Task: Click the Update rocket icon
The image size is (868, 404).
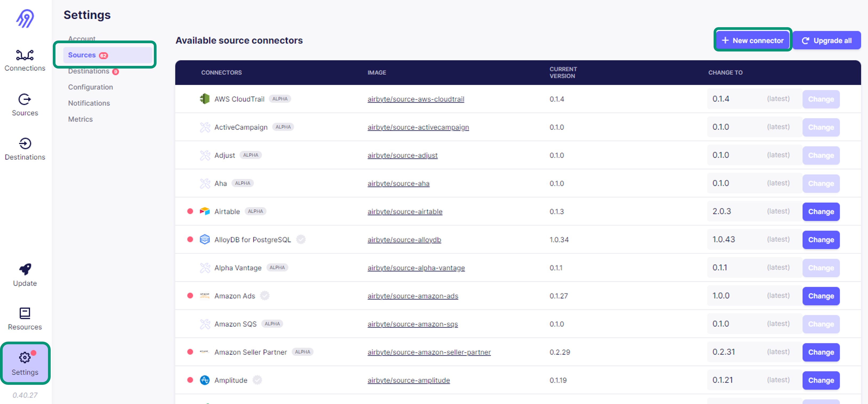Action: click(x=25, y=269)
